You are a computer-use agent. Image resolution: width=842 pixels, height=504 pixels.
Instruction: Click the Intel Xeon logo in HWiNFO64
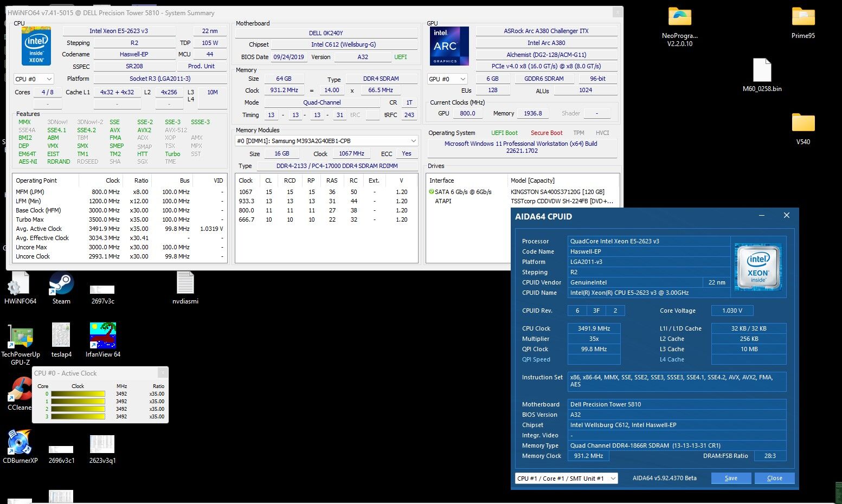(x=36, y=47)
